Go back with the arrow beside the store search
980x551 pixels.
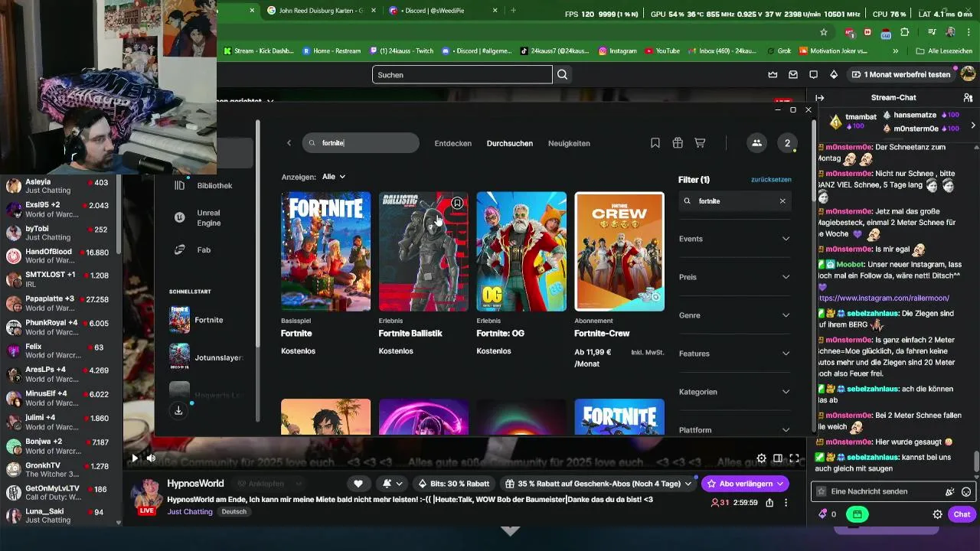click(289, 143)
